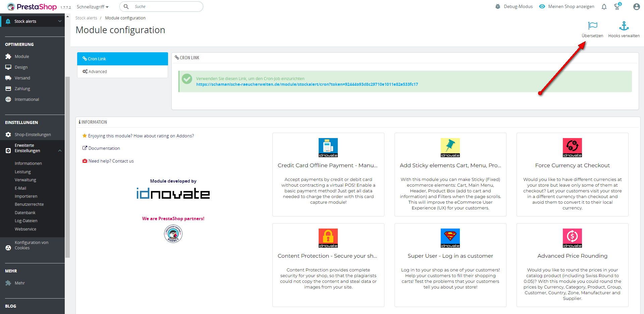This screenshot has height=314, width=644.
Task: Click the Versand truck icon
Action: tap(8, 78)
